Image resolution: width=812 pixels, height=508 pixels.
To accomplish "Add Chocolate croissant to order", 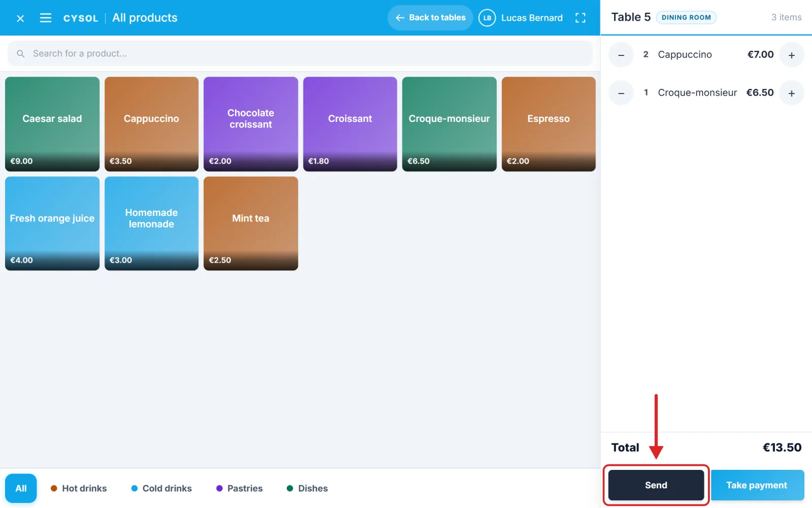I will (x=251, y=124).
